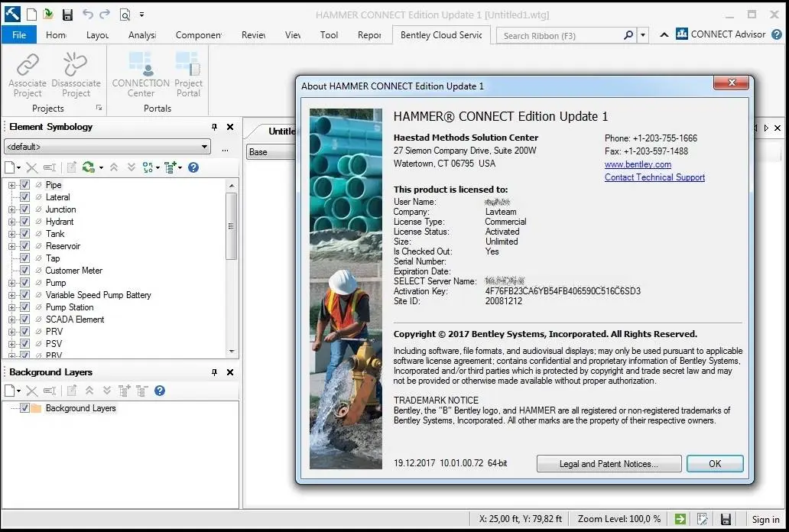
Task: Click the Background Layers help icon
Action: coord(160,391)
